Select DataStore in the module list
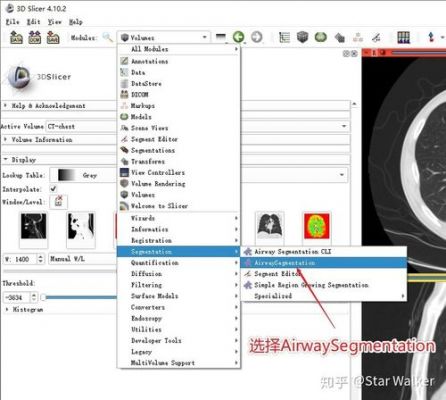446x400 pixels. click(x=179, y=83)
